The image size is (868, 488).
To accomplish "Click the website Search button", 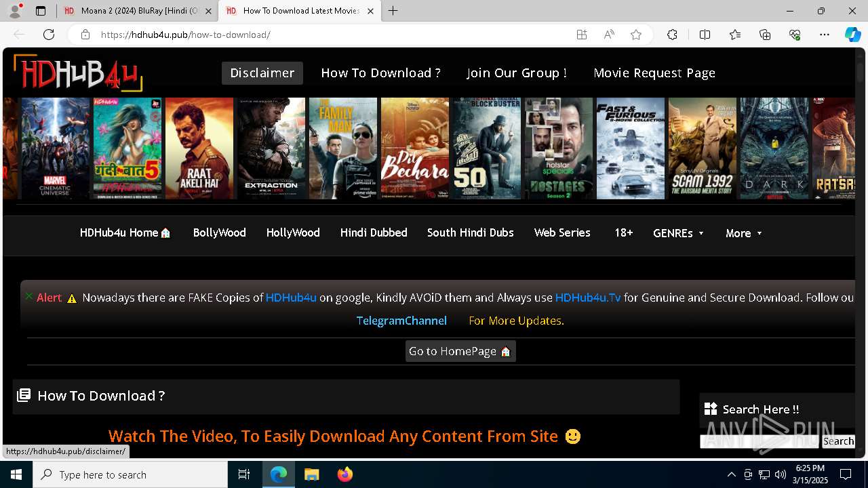I will click(x=838, y=441).
